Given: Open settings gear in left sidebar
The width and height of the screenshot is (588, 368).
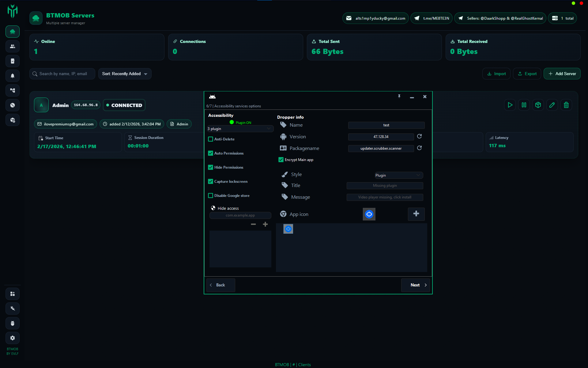Looking at the screenshot, I should point(13,338).
